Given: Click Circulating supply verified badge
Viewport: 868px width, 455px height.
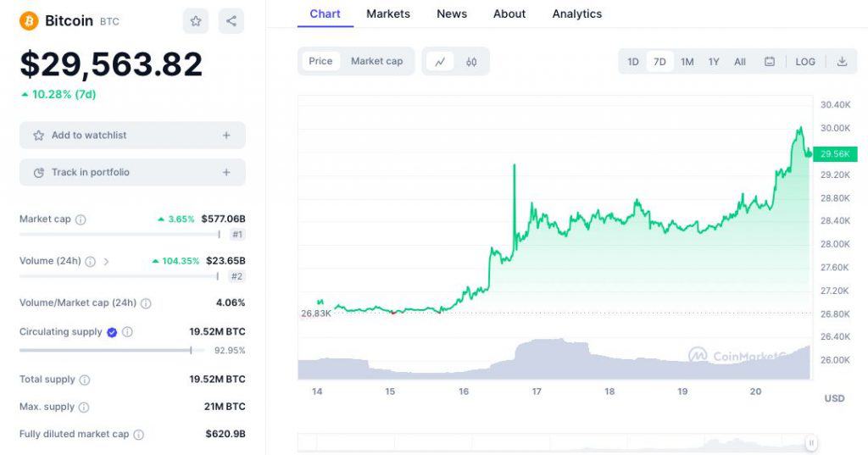Looking at the screenshot, I should pyautogui.click(x=112, y=332).
